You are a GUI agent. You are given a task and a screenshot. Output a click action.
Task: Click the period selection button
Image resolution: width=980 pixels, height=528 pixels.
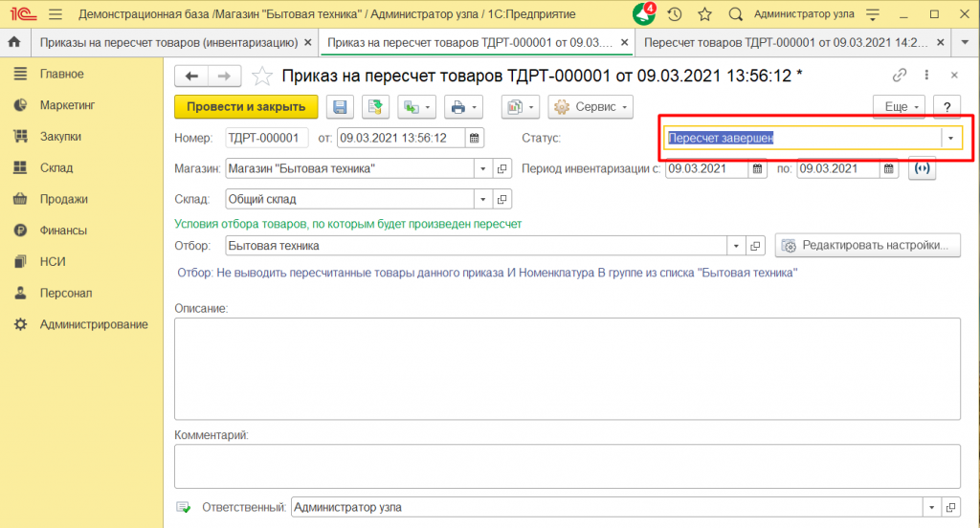922,168
